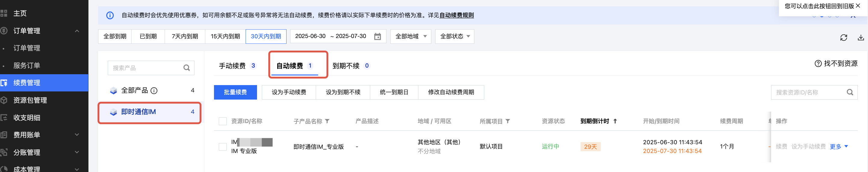Select the 7天内到期 filter tab
This screenshot has width=868, height=172.
(185, 37)
